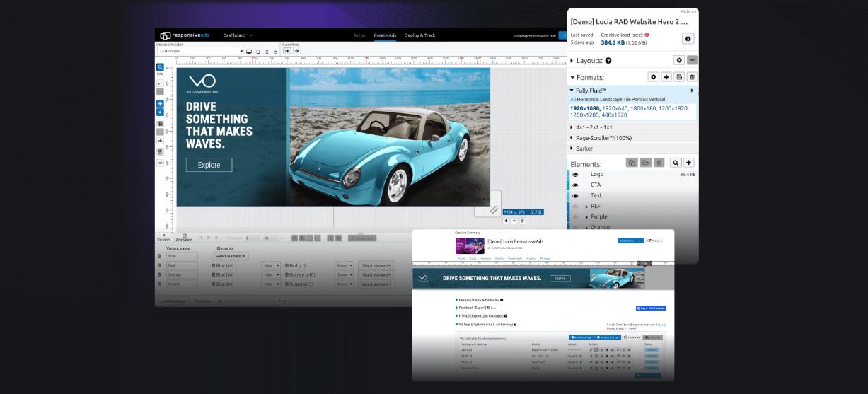Toggle visibility of Logo element
The image size is (868, 394).
coord(575,174)
